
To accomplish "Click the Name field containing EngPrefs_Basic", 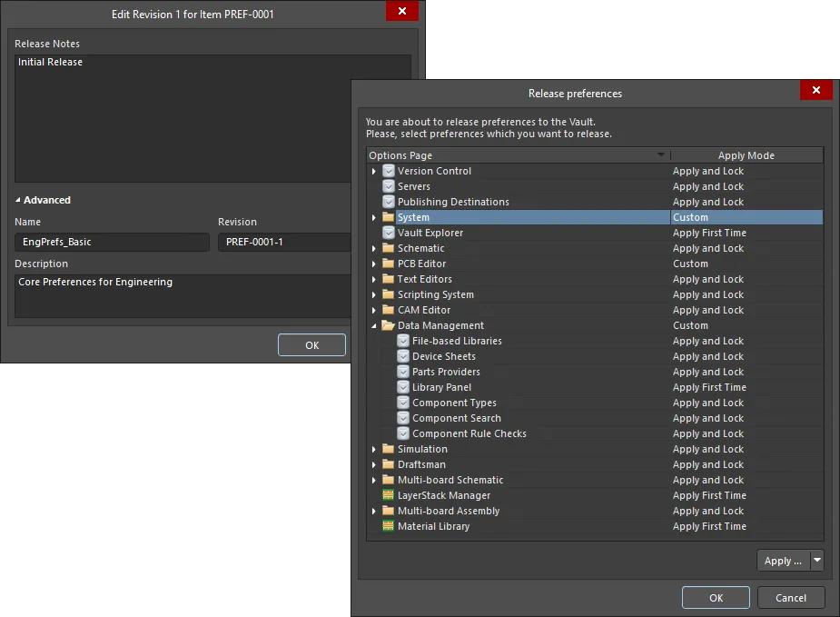I will [x=112, y=242].
